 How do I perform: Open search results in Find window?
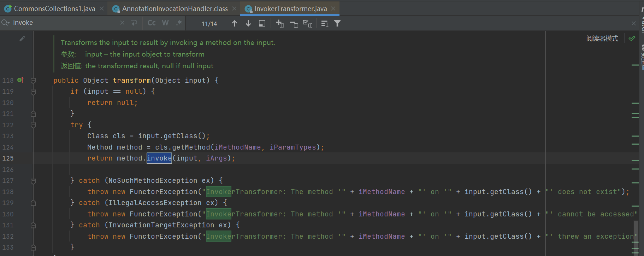point(325,23)
